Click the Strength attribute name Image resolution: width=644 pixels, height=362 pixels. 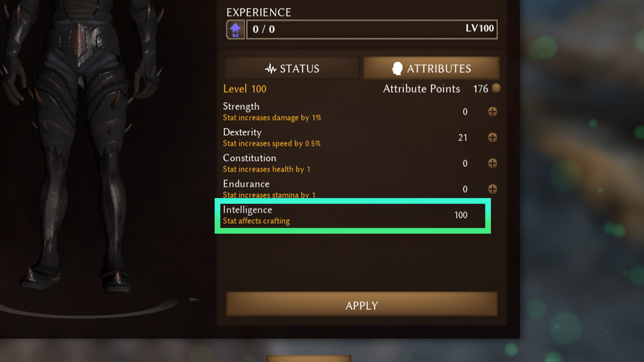pyautogui.click(x=241, y=107)
